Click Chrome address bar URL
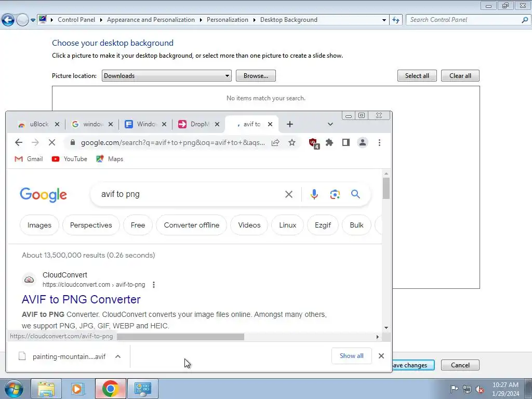The image size is (532, 399). (x=172, y=142)
